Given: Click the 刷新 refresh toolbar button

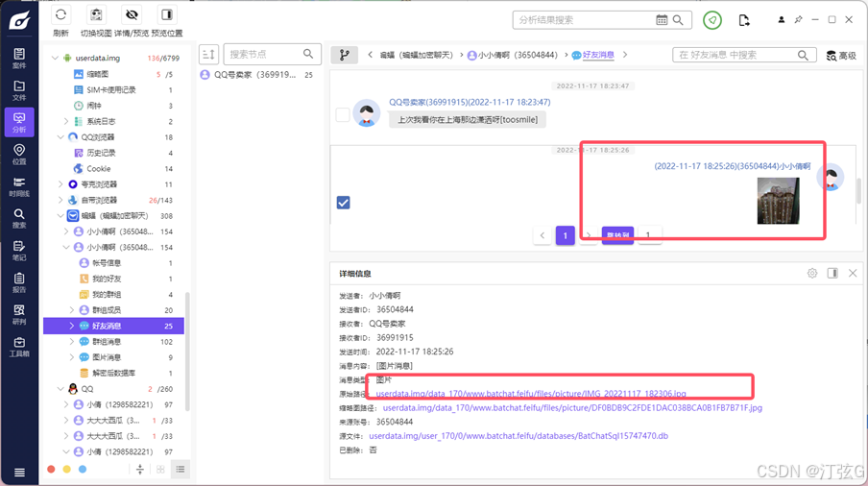Looking at the screenshot, I should (x=60, y=21).
